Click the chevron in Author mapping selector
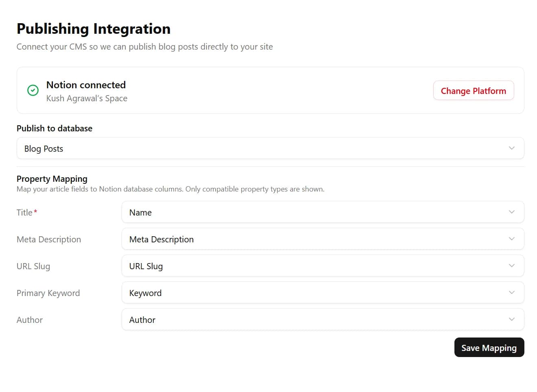Image resolution: width=537 pixels, height=392 pixels. click(x=511, y=319)
